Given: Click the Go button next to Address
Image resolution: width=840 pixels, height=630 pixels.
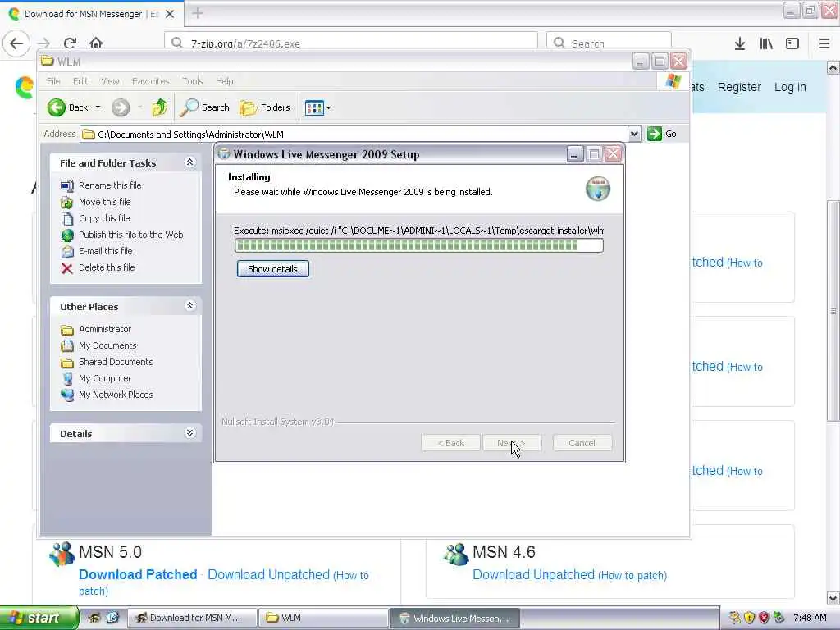Looking at the screenshot, I should click(x=662, y=134).
